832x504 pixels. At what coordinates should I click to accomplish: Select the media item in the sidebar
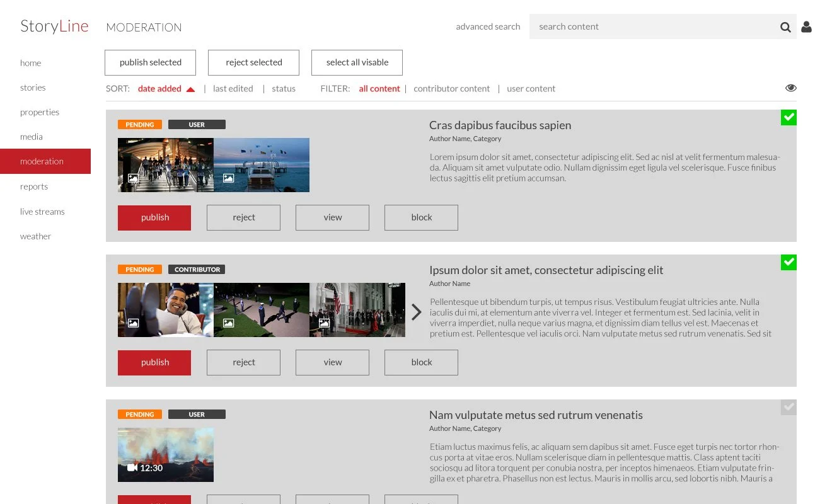(30, 136)
